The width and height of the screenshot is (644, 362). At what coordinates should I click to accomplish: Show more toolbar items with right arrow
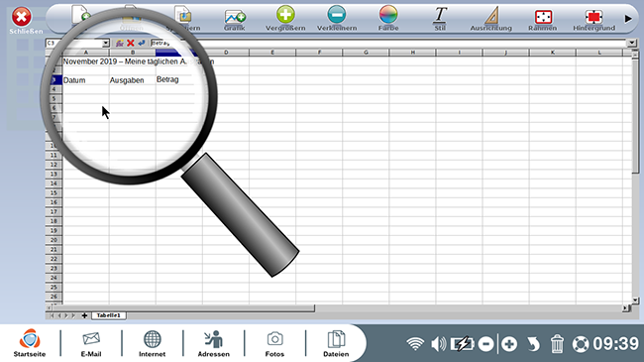point(628,19)
